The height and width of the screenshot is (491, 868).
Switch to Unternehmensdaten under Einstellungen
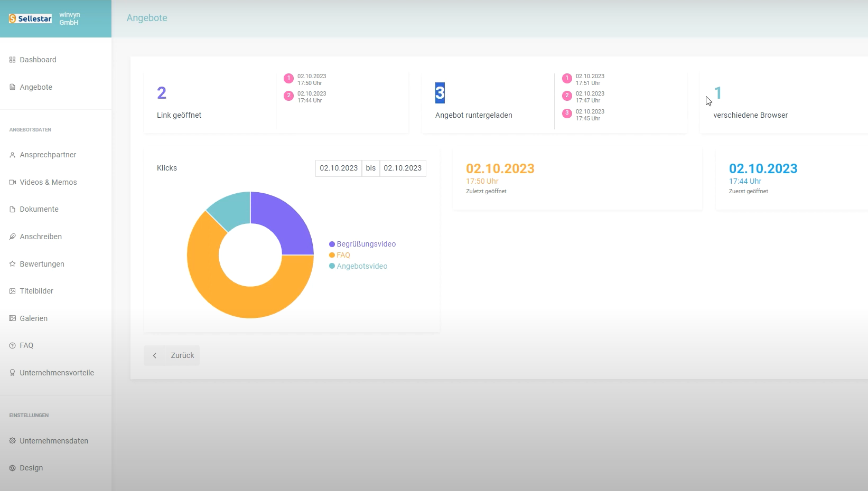(x=12, y=441)
